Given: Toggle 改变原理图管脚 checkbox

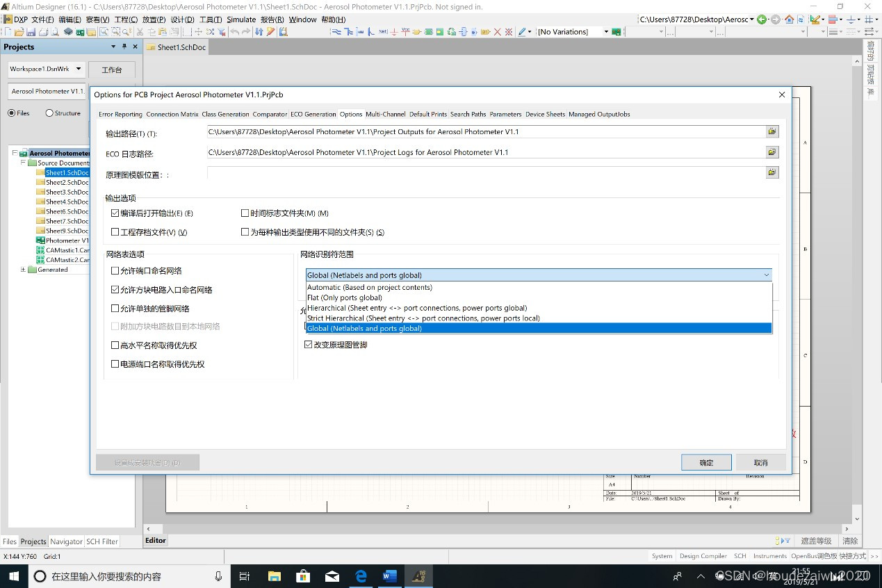Looking at the screenshot, I should (x=309, y=345).
